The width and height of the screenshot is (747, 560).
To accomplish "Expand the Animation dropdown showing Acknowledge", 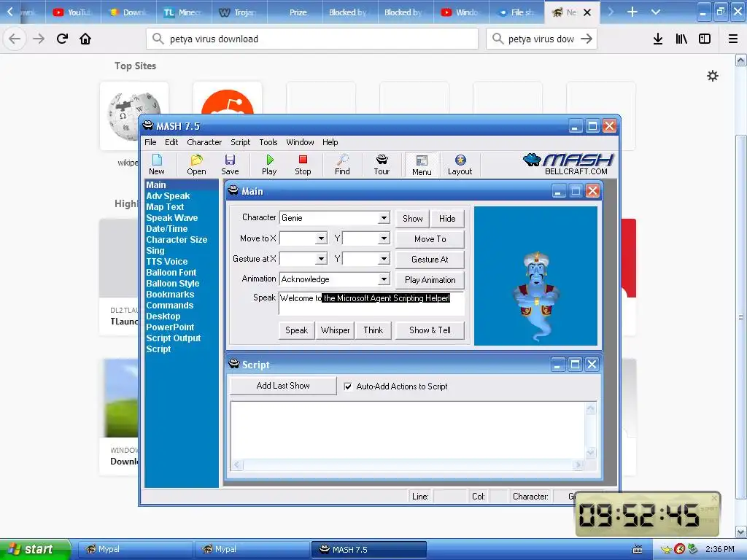I will point(384,279).
